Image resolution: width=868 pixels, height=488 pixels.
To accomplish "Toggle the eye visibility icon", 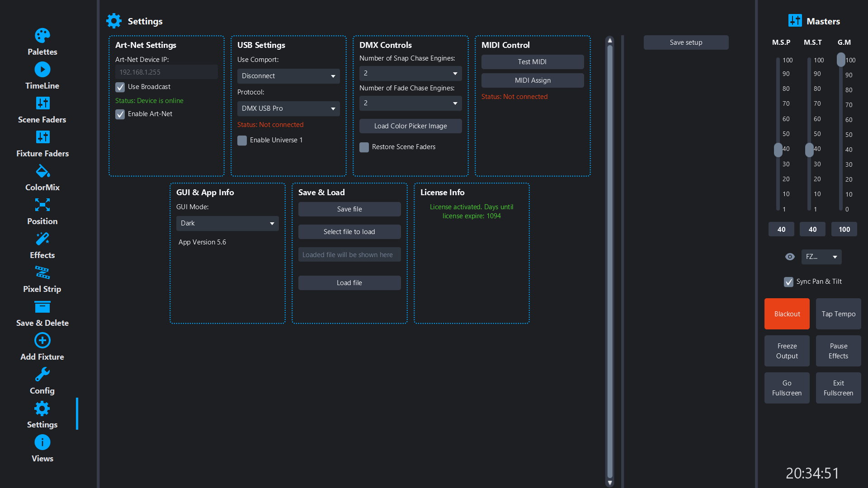I will (790, 257).
